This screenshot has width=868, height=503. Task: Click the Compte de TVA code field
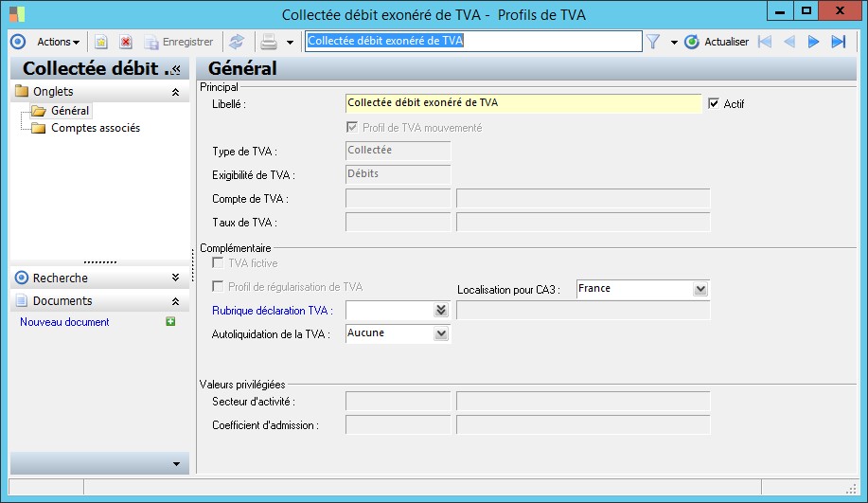[x=398, y=198]
